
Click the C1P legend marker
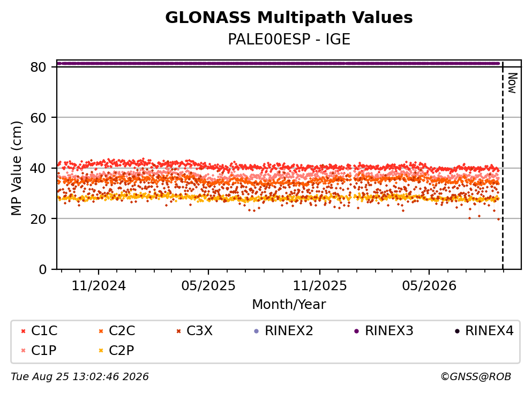click(23, 350)
